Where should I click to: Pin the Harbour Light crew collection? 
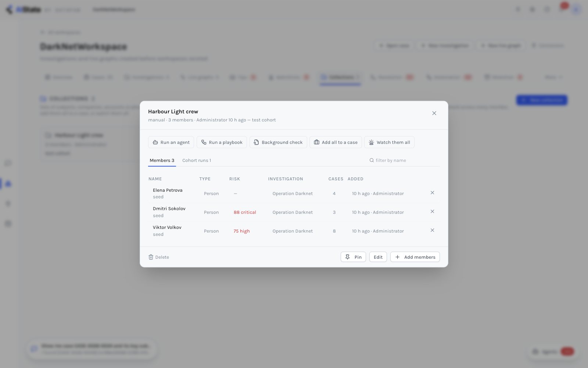(x=353, y=257)
